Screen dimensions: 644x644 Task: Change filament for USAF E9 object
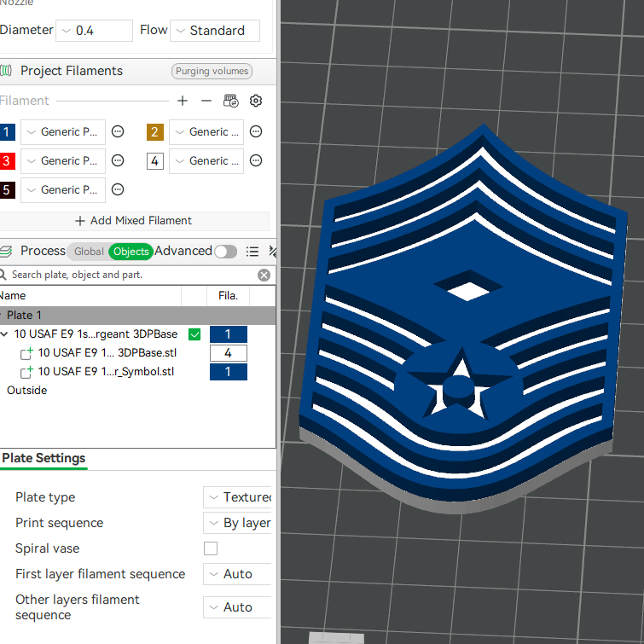tap(229, 334)
